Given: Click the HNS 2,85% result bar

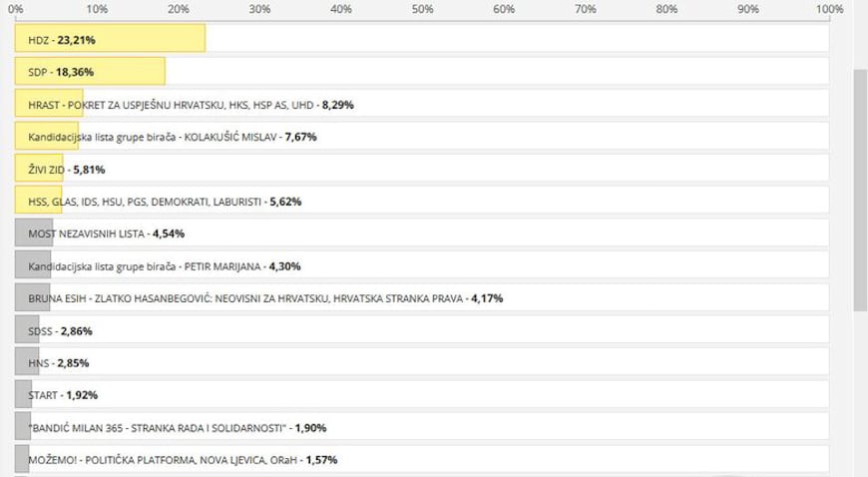Looking at the screenshot, I should [27, 362].
